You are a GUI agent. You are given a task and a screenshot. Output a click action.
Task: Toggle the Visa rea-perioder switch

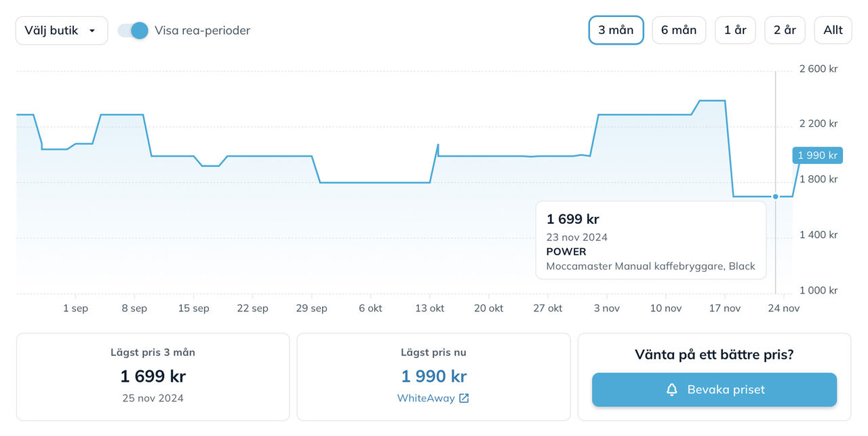pyautogui.click(x=133, y=31)
